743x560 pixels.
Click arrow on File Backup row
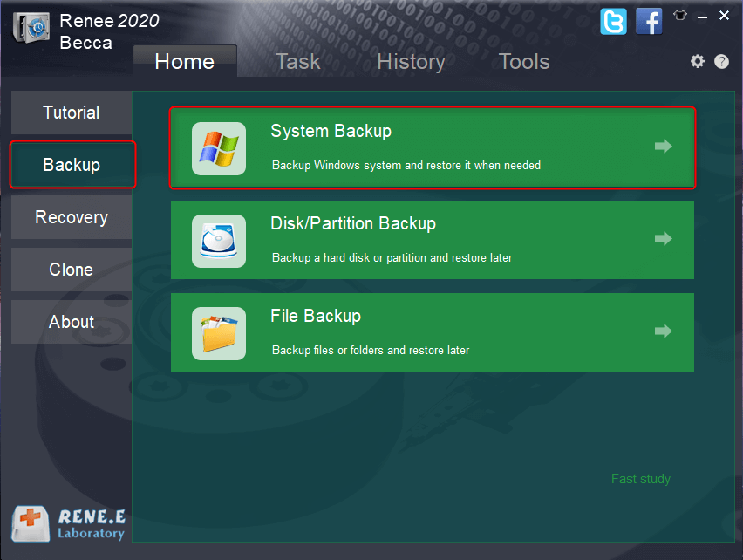tap(664, 331)
